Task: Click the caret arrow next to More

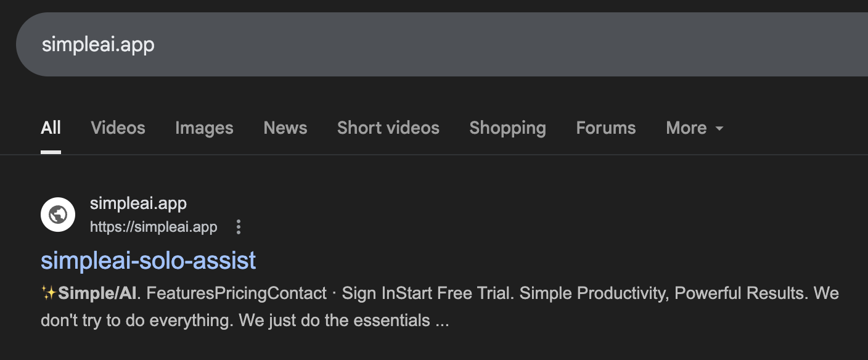Action: (x=719, y=129)
